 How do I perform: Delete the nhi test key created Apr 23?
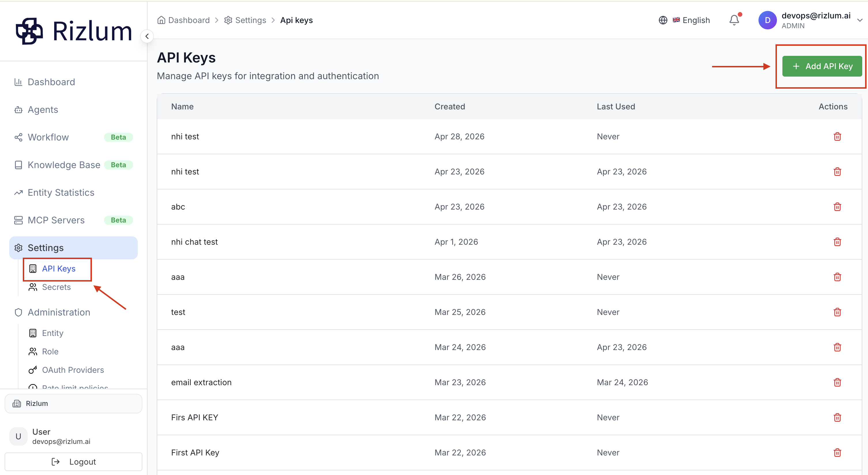[837, 172]
